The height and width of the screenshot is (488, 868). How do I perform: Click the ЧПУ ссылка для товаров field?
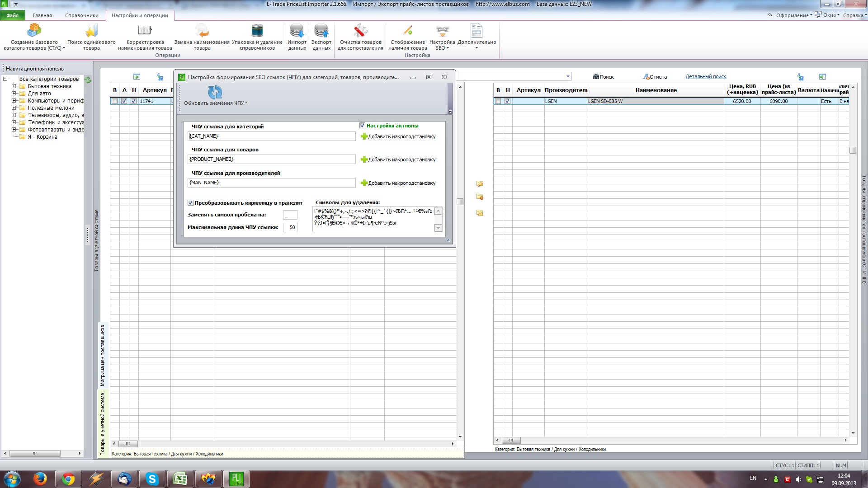[272, 159]
